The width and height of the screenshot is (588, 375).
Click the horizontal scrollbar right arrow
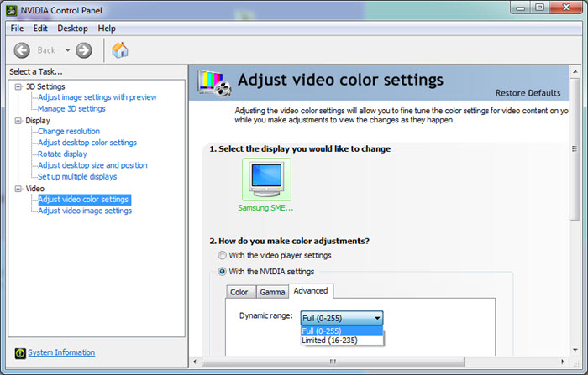coord(563,362)
